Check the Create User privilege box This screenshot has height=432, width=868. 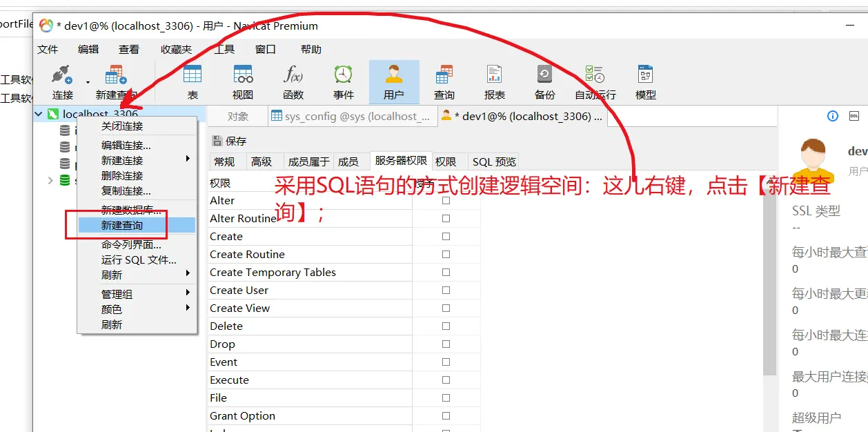point(446,290)
